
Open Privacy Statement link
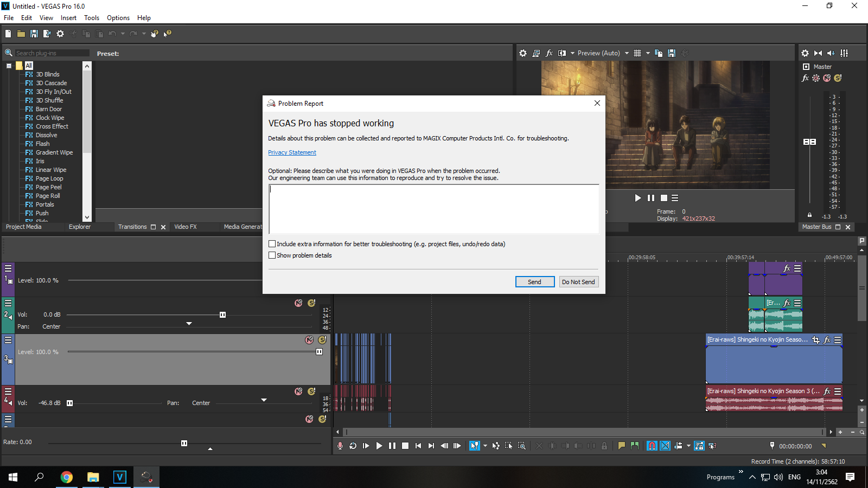pos(292,153)
